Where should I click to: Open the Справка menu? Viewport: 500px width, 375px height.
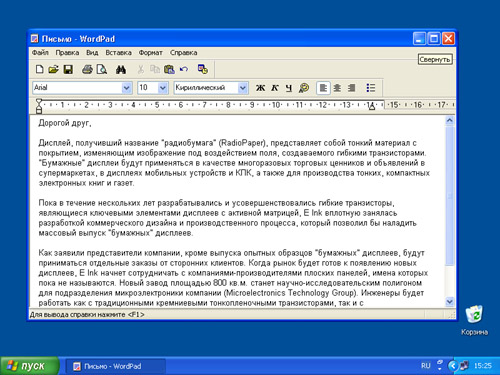point(184,53)
